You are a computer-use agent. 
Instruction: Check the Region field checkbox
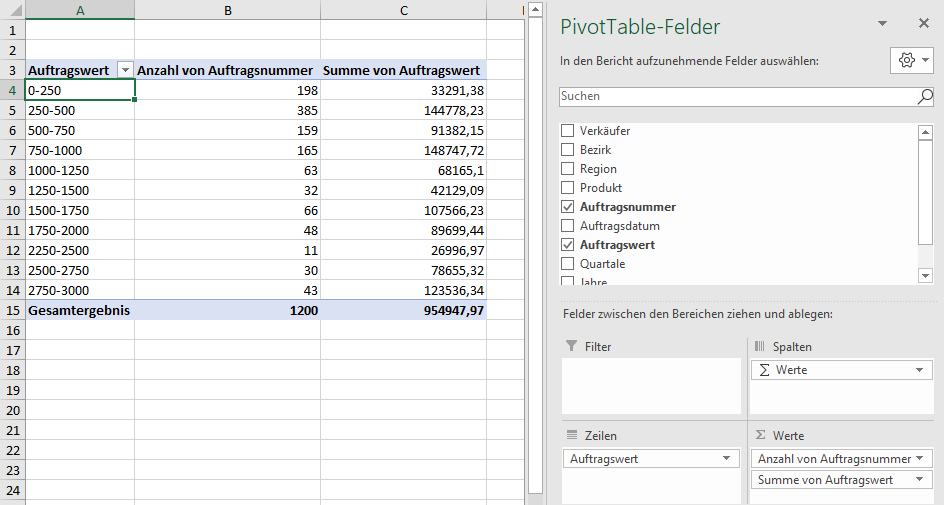[x=568, y=169]
